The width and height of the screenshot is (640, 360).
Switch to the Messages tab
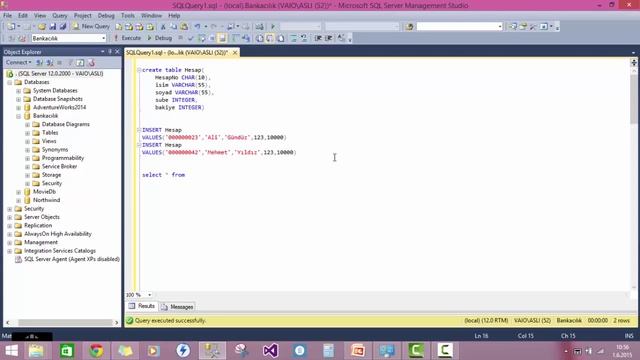click(x=178, y=307)
